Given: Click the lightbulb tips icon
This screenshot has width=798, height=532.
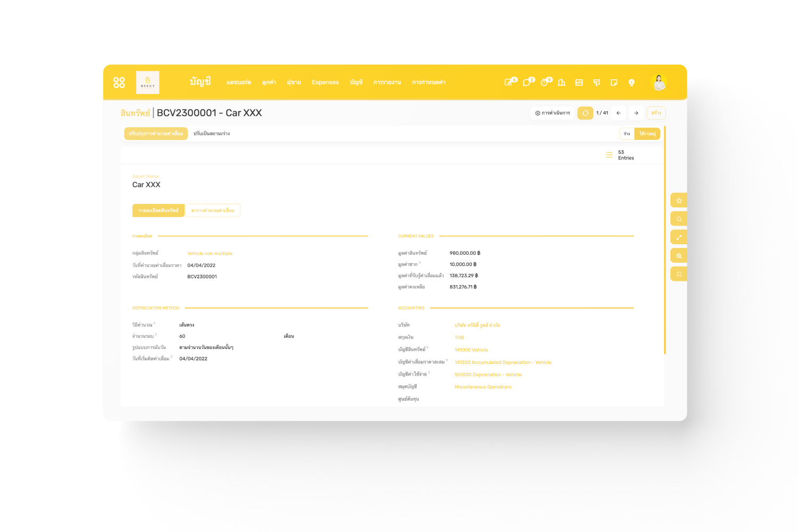Looking at the screenshot, I should pyautogui.click(x=631, y=82).
